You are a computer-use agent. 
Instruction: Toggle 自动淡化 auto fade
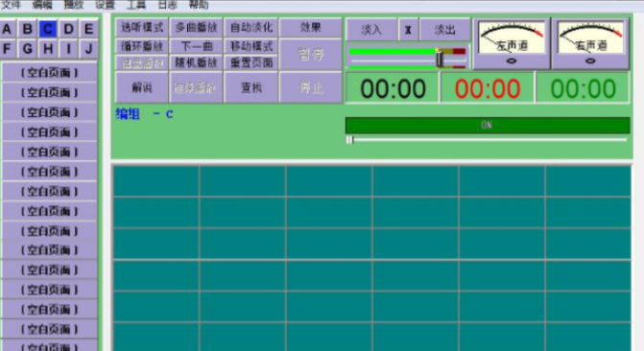251,28
